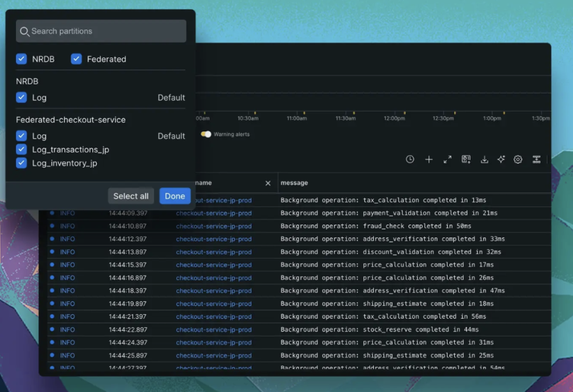The height and width of the screenshot is (392, 573).
Task: Click the plus add icon in toolbar
Action: pyautogui.click(x=428, y=159)
